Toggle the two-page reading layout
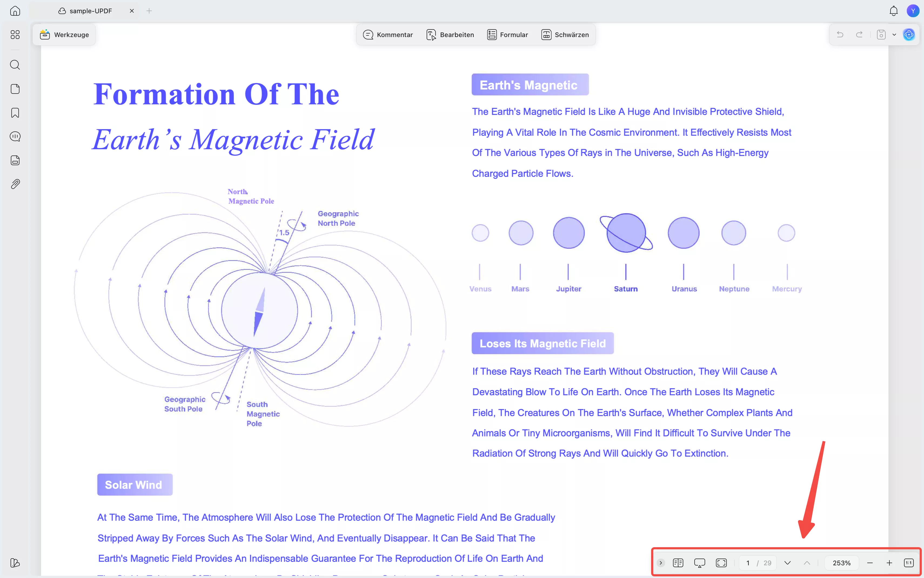 678,563
